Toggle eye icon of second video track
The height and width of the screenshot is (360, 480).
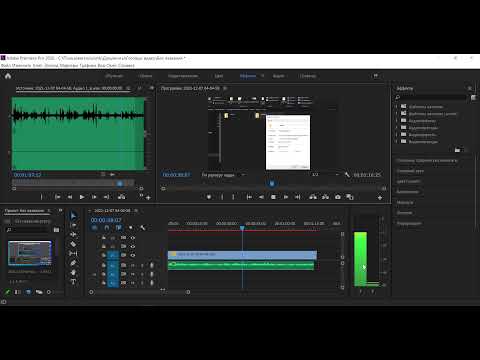coord(133,246)
